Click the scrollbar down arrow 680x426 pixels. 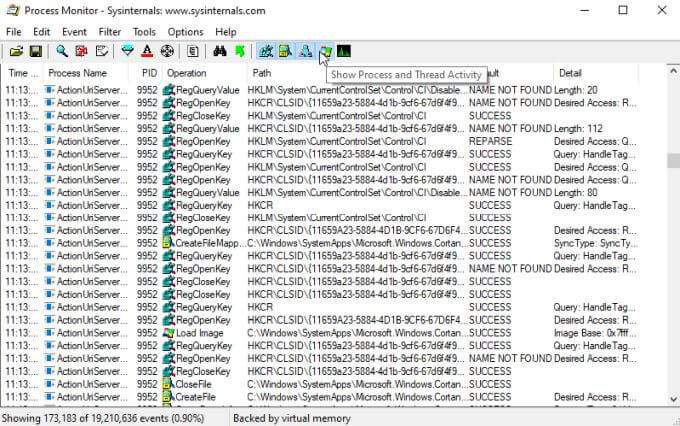[x=673, y=398]
